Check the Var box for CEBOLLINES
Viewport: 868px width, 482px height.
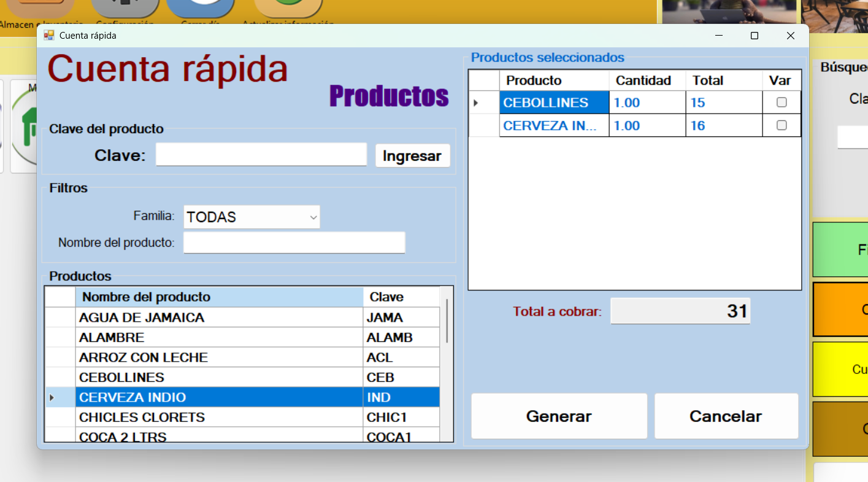781,103
